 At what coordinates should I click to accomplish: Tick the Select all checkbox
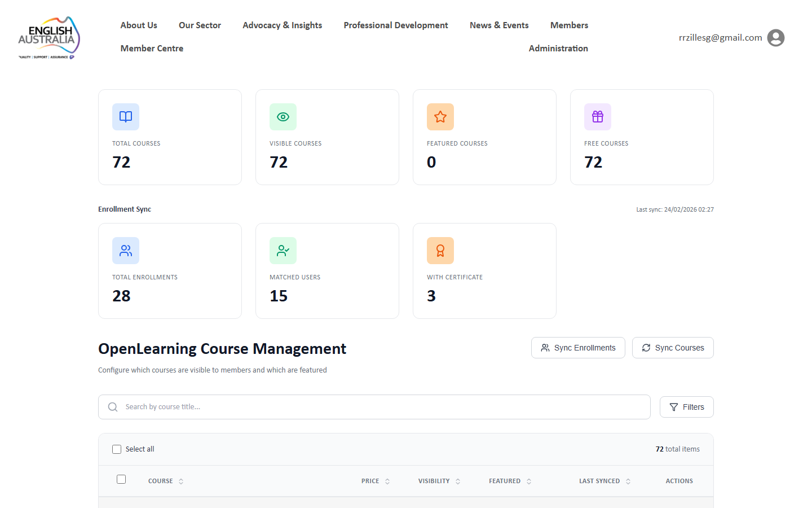coord(117,449)
